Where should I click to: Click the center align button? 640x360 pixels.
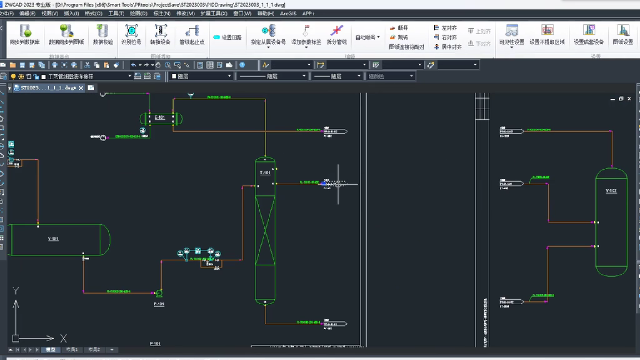click(447, 47)
